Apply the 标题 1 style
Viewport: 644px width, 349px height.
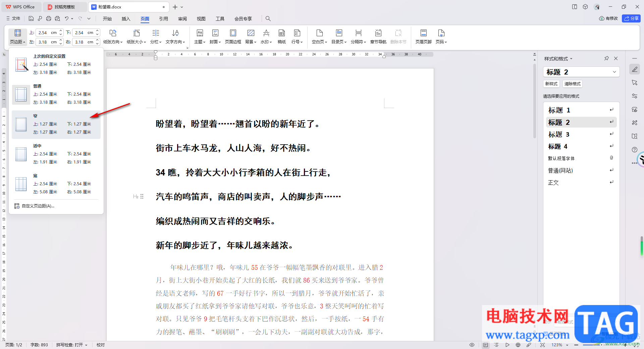point(581,110)
